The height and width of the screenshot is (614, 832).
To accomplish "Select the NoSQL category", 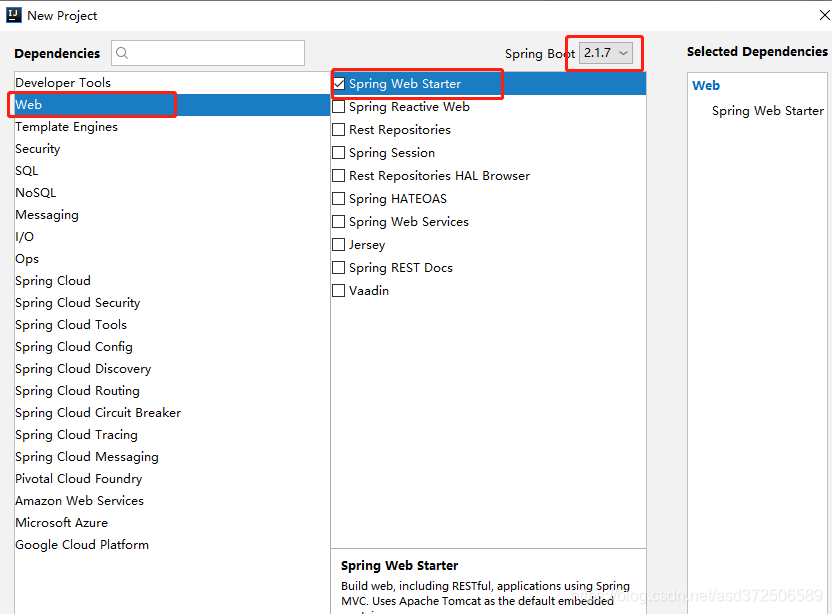I will pyautogui.click(x=172, y=193).
